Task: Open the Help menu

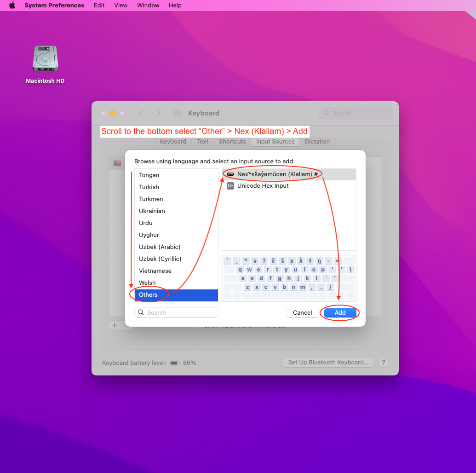Action: (175, 5)
